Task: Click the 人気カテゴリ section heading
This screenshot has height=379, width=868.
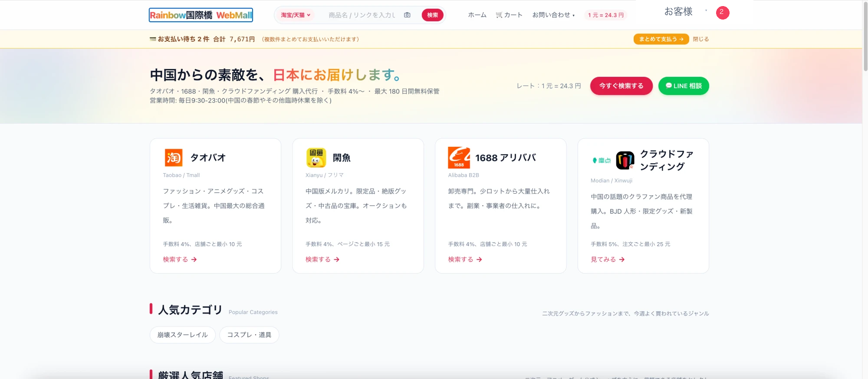Action: (x=190, y=310)
